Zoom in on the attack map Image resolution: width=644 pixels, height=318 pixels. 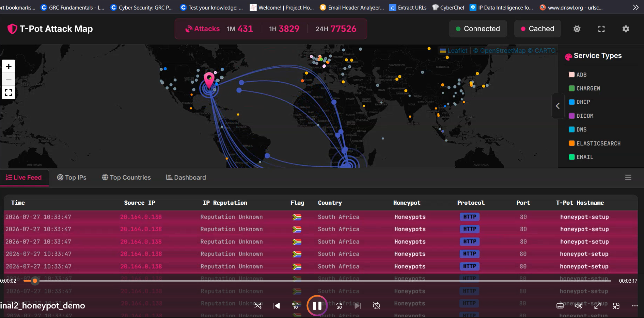coord(9,66)
